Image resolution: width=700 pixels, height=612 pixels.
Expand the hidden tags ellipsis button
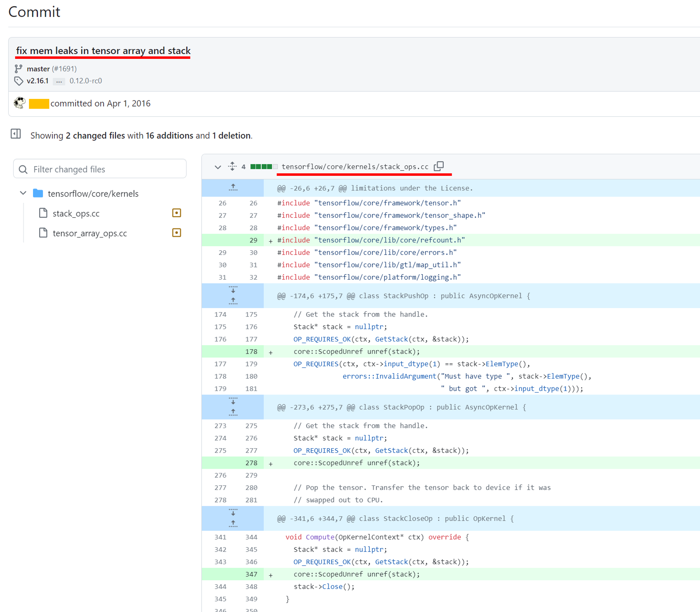[59, 81]
